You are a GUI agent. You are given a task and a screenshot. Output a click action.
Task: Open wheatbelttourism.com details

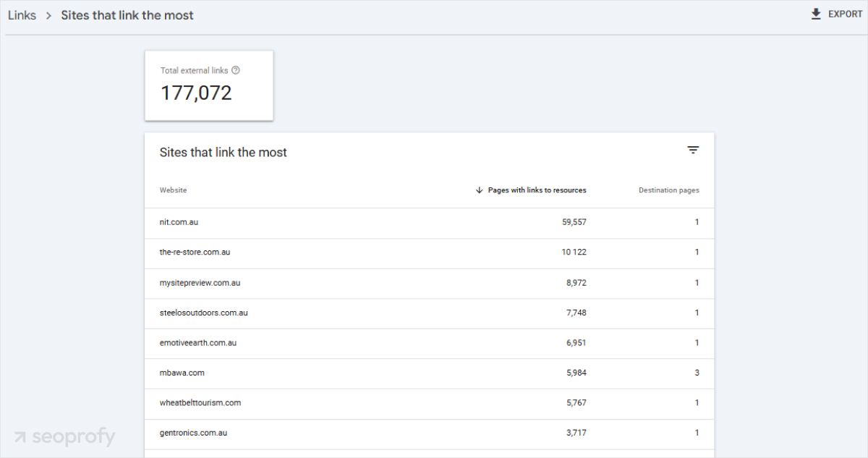click(x=200, y=403)
